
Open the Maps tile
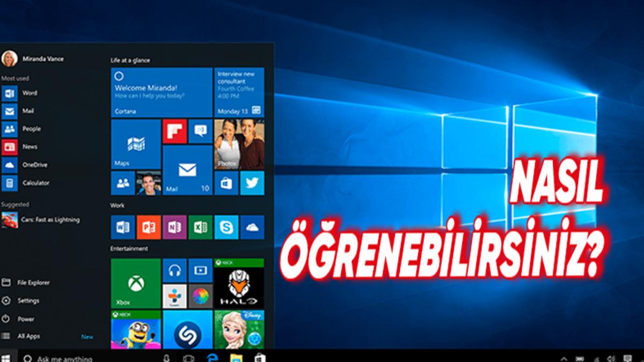135,144
